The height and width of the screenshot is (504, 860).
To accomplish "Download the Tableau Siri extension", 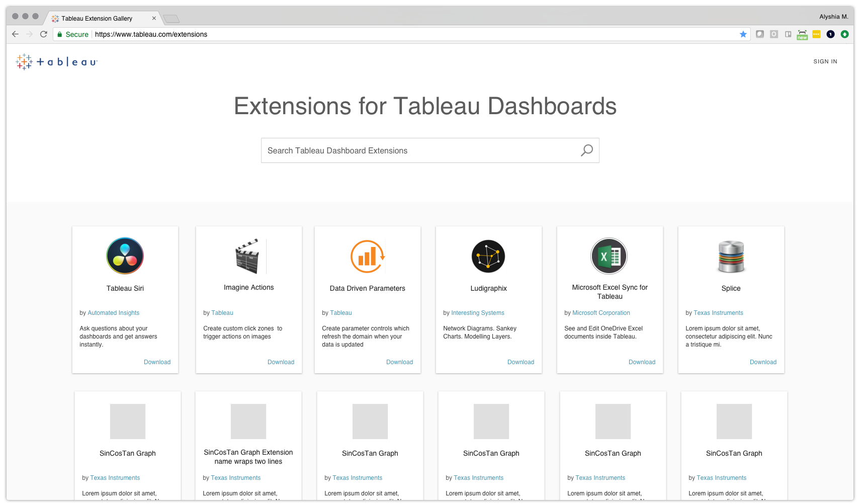I will [x=157, y=362].
